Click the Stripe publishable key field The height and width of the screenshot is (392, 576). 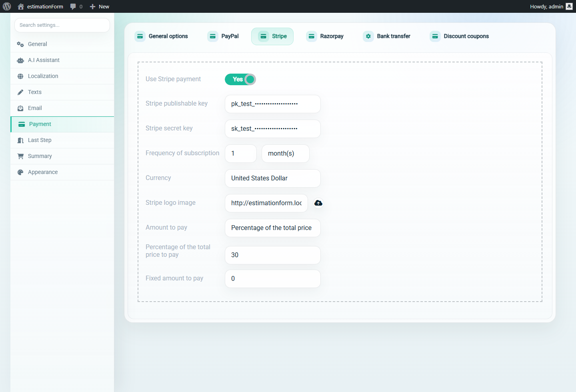[x=273, y=104]
